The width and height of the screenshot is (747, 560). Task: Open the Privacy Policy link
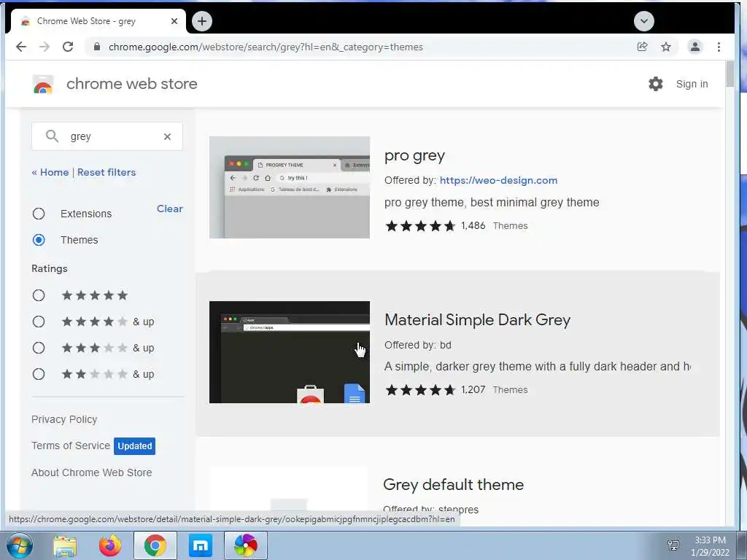pyautogui.click(x=64, y=419)
